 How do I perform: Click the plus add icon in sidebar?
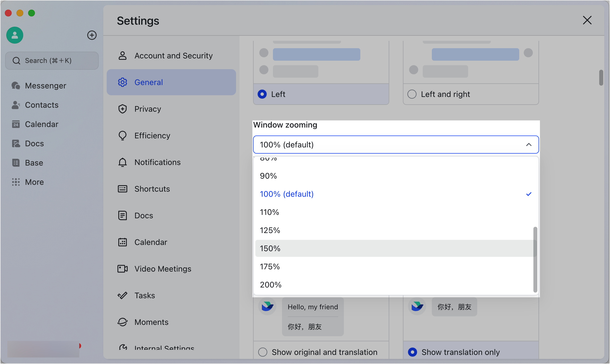click(x=92, y=35)
